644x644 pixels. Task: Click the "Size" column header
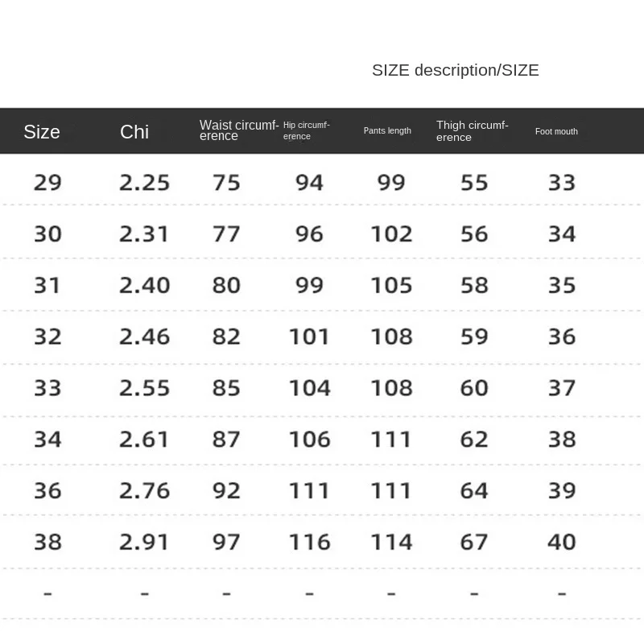[x=42, y=132]
